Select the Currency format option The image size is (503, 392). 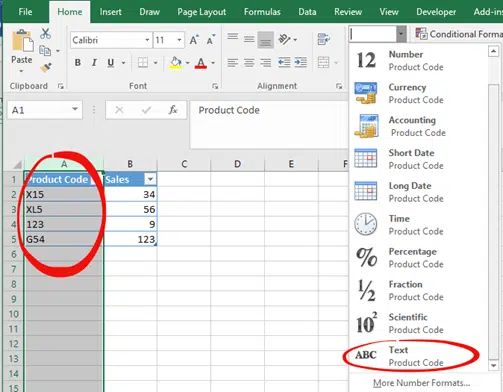[418, 93]
